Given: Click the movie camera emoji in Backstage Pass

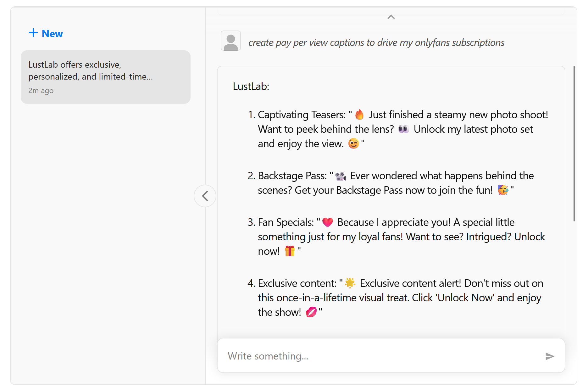Looking at the screenshot, I should (x=341, y=176).
